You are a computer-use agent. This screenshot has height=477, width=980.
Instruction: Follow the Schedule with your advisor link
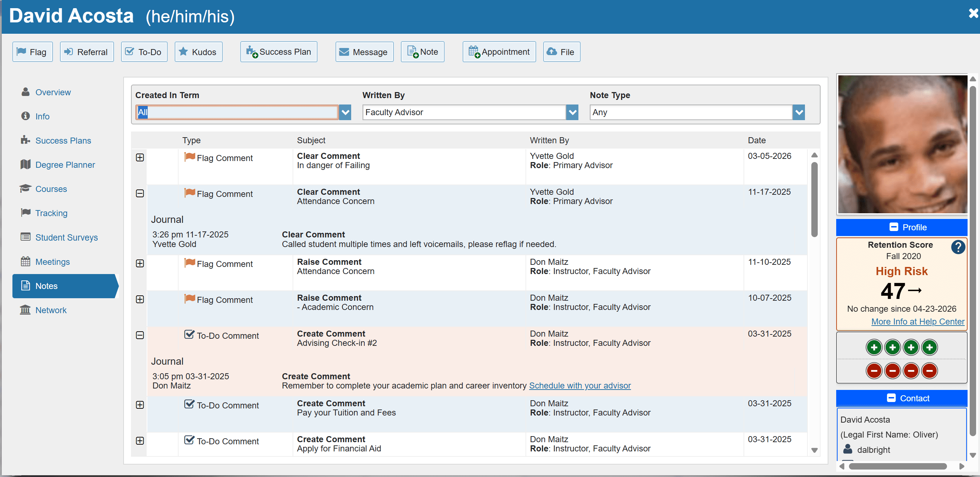(579, 386)
